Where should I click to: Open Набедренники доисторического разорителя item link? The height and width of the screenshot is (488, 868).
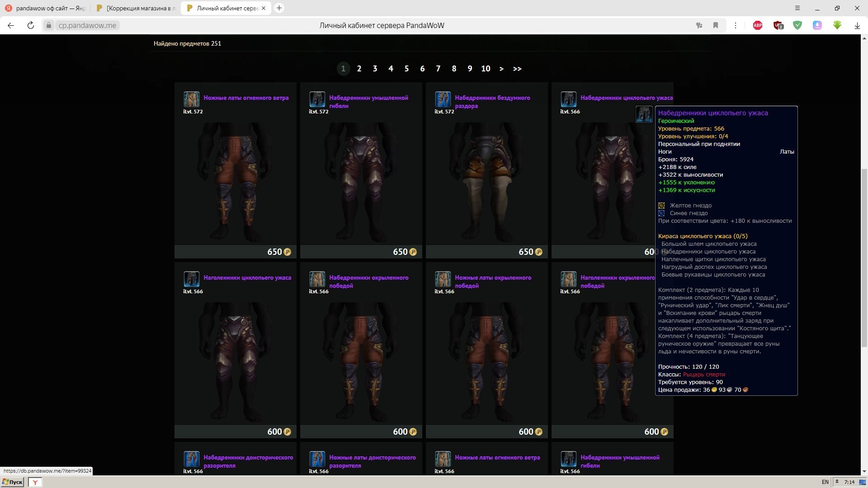[x=248, y=461]
